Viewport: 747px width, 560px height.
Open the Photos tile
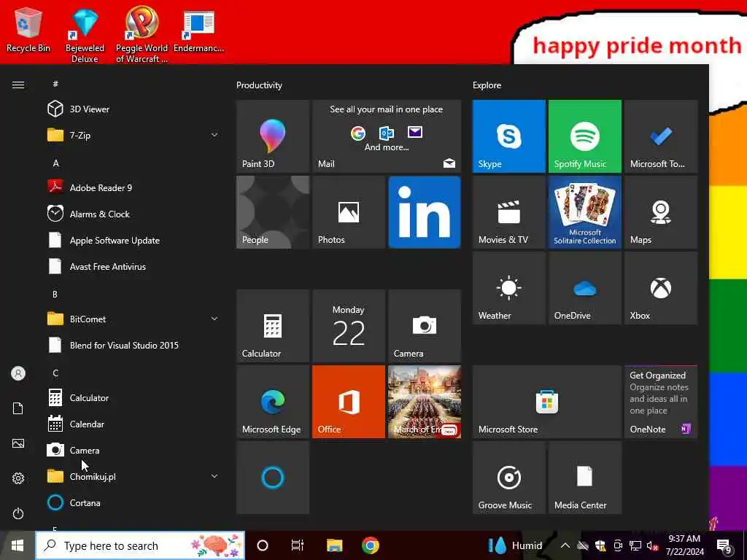point(349,212)
